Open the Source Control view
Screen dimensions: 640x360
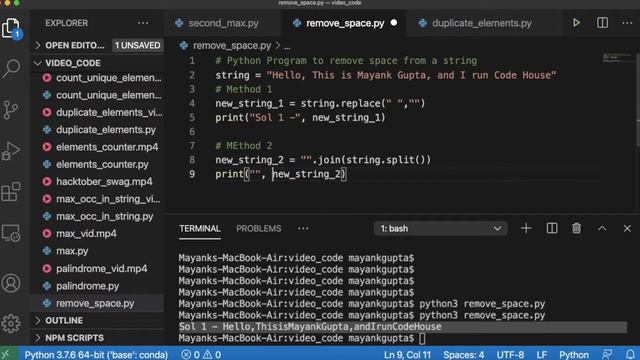[x=11, y=109]
